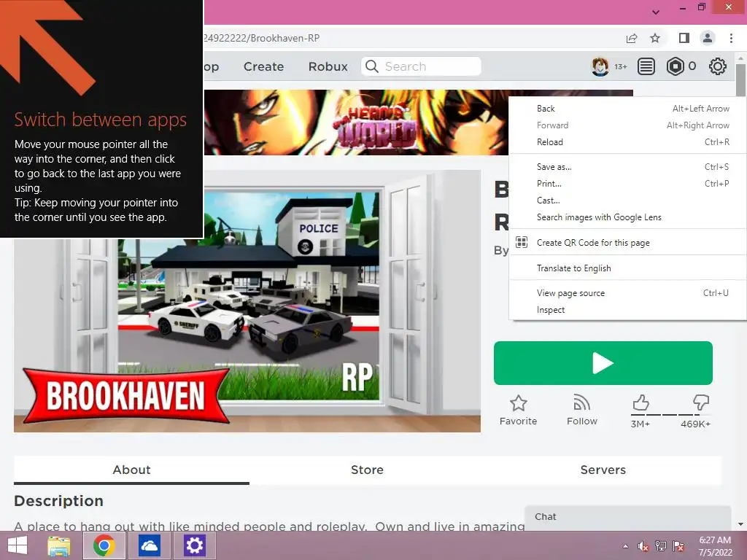Give the game a thumbs down
The height and width of the screenshot is (560, 747).
click(x=701, y=402)
